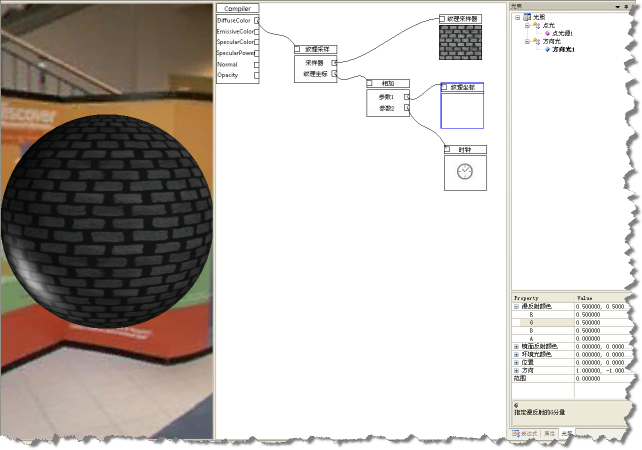The image size is (642, 450).
Task: Select the 纹理采样 node title bar
Action: tap(316, 49)
